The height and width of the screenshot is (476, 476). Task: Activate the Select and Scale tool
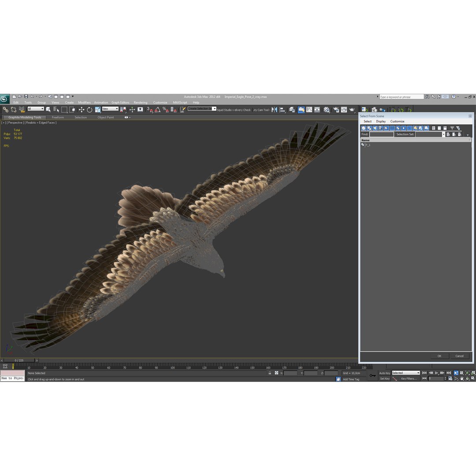click(x=97, y=110)
